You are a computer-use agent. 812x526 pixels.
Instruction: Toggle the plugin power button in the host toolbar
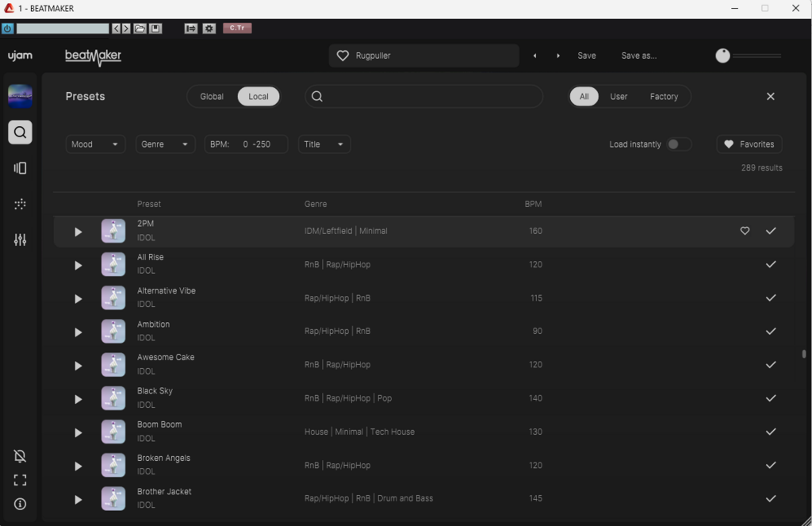[7, 29]
